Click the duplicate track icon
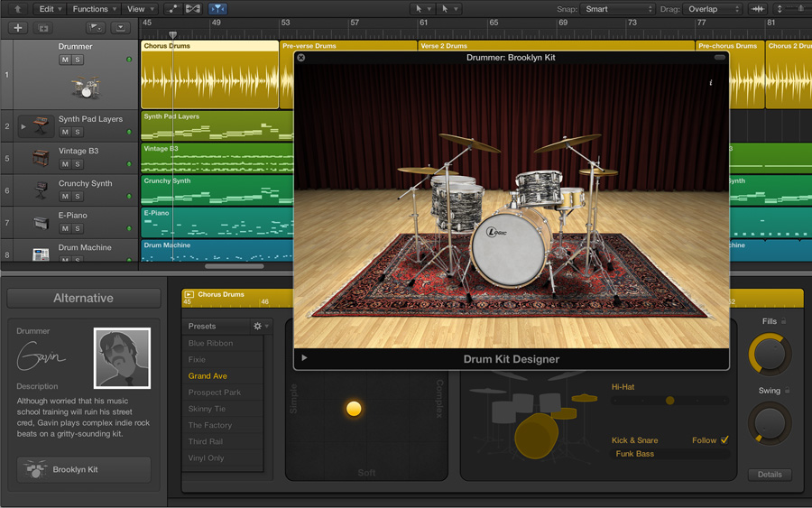Image resolution: width=812 pixels, height=508 pixels. tap(43, 28)
